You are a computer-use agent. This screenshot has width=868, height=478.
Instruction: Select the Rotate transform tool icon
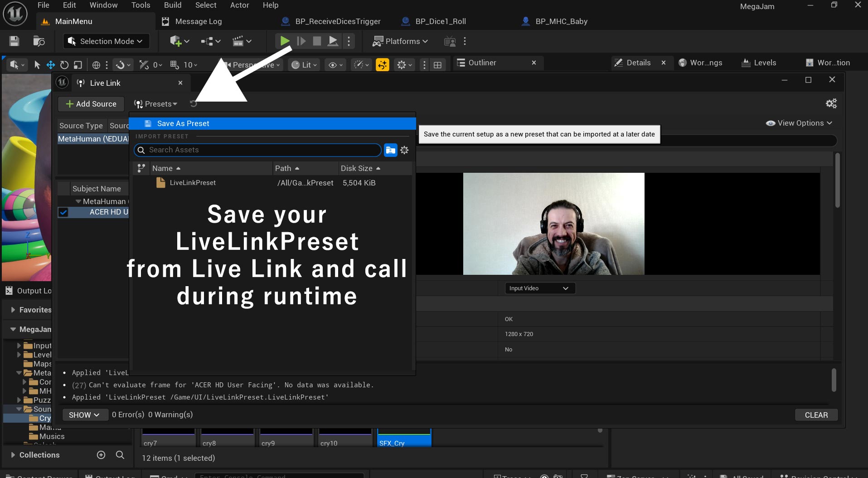click(x=64, y=65)
